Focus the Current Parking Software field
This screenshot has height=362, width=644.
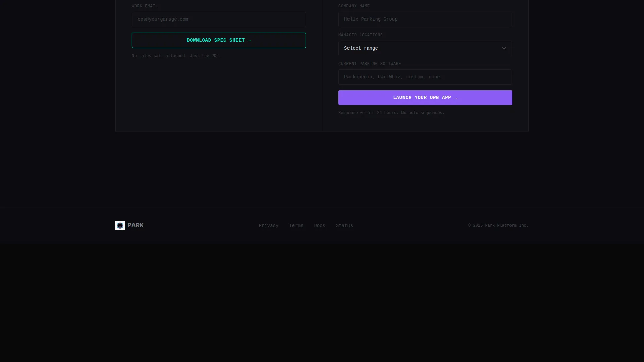point(425,77)
